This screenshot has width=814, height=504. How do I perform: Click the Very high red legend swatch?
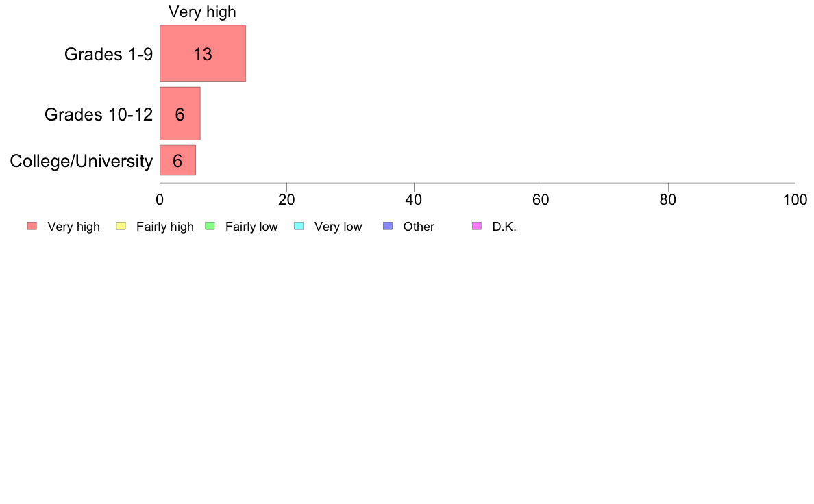[x=32, y=226]
